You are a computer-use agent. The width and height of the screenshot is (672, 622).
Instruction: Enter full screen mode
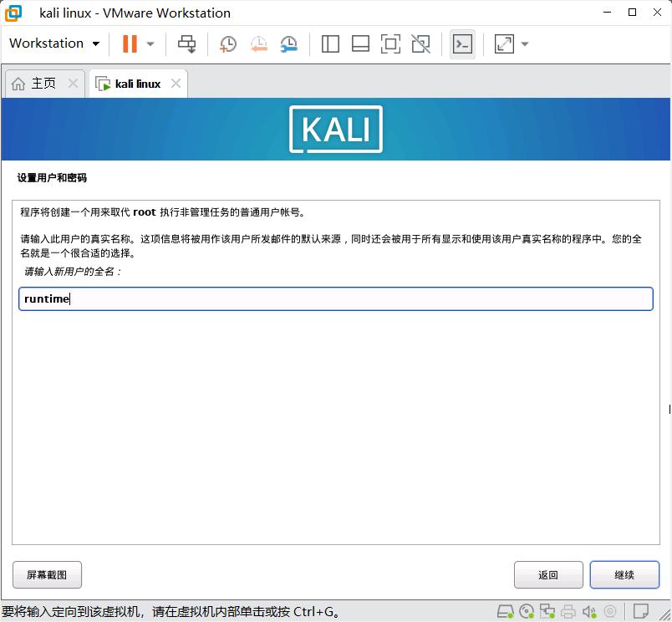[x=390, y=43]
